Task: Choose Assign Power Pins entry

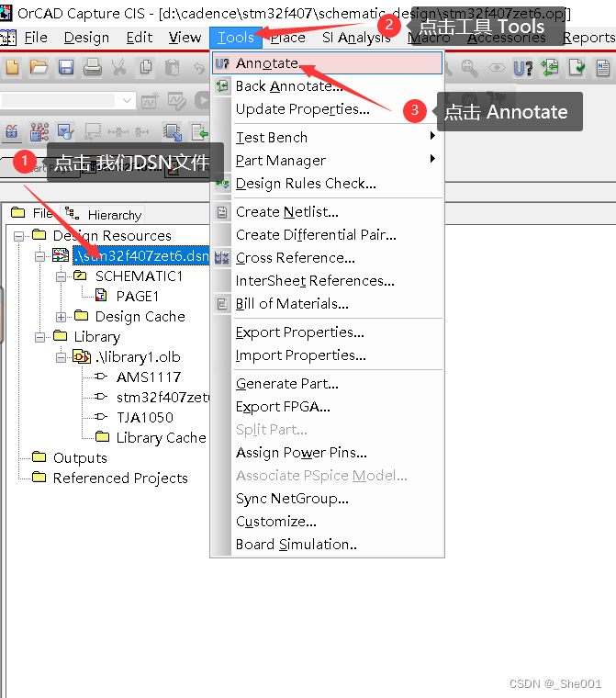Action: point(328,452)
